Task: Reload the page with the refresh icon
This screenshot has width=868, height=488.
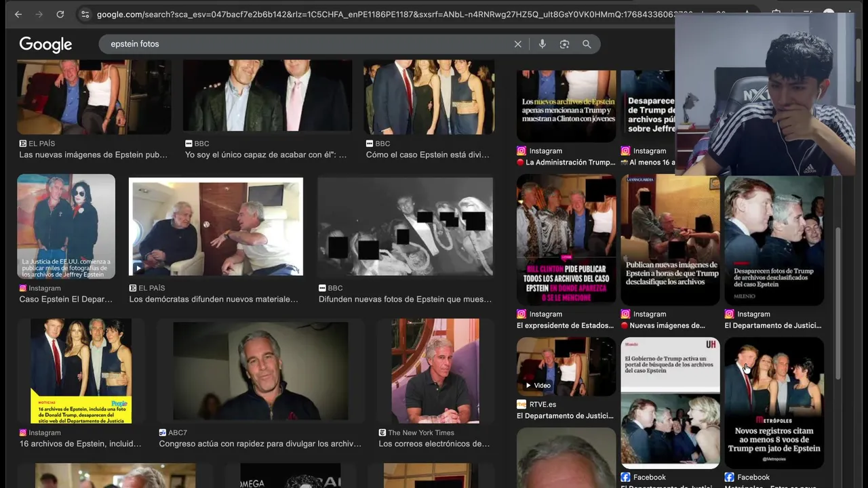Action: (60, 14)
